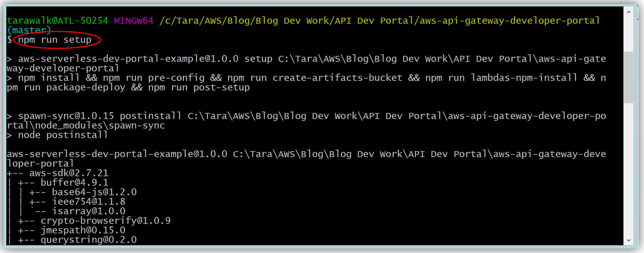Click the 'create-artifacts-bucket' text in the output
This screenshot has width=644, height=253.
click(337, 78)
